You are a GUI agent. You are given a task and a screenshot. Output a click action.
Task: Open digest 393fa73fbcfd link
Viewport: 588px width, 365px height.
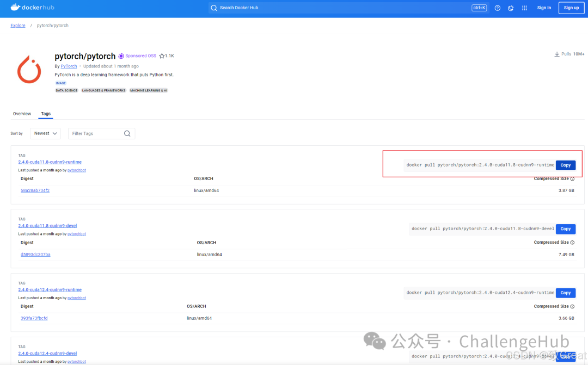34,319
